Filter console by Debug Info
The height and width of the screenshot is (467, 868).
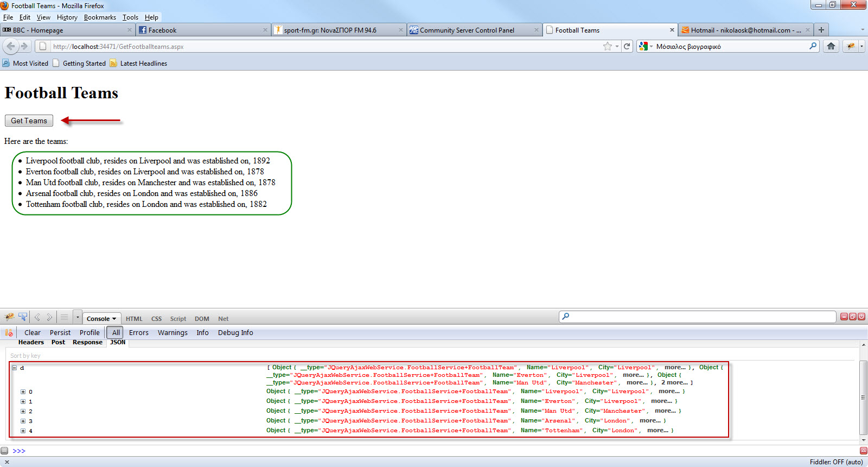point(235,332)
